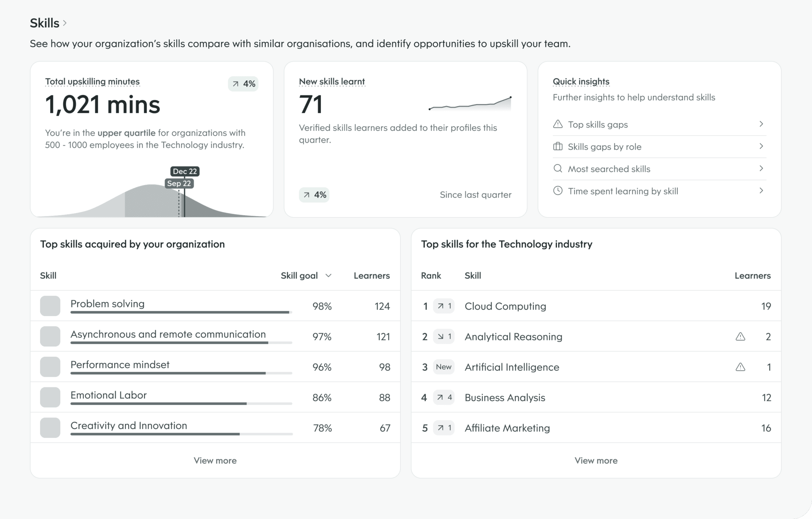The height and width of the screenshot is (519, 812).
Task: Click the warning icon beside Analytical Reasoning
Action: pos(741,337)
